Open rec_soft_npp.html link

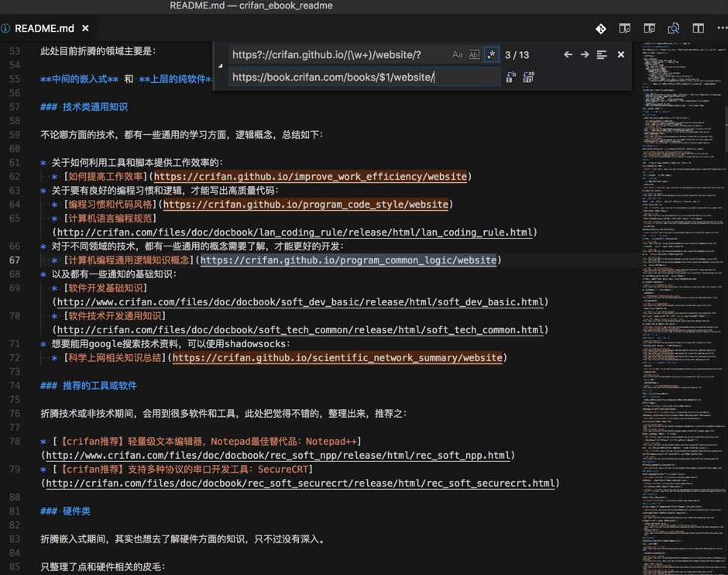pos(277,455)
